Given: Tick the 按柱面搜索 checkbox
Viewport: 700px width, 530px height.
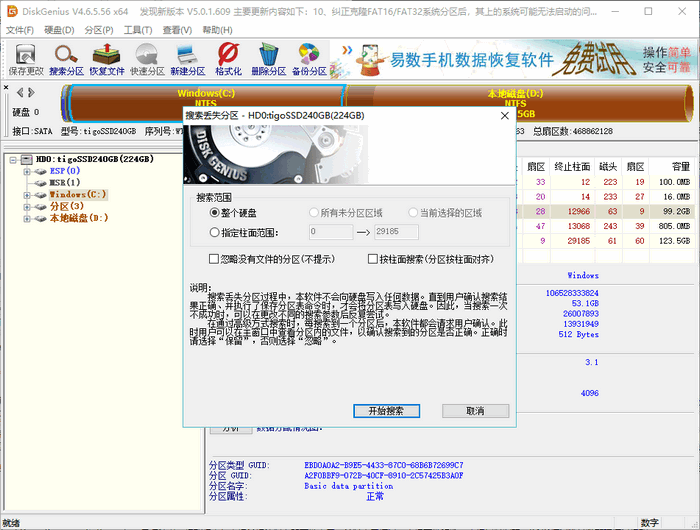Looking at the screenshot, I should pyautogui.click(x=373, y=259).
